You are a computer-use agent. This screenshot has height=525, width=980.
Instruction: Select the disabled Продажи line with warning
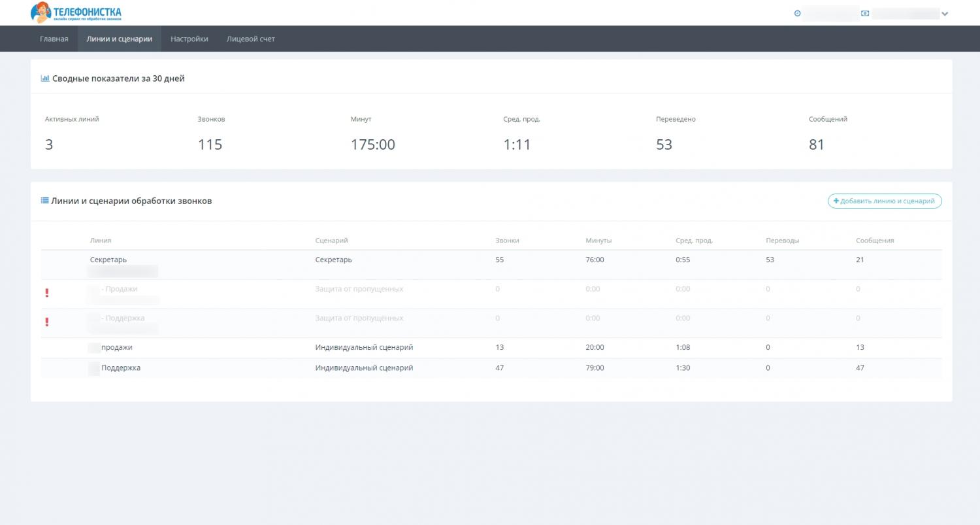click(120, 289)
